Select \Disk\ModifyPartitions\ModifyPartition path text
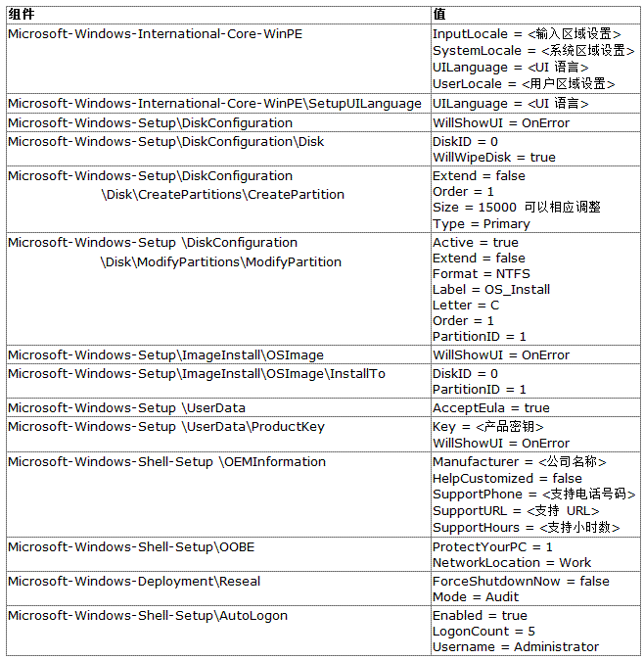 click(x=221, y=261)
